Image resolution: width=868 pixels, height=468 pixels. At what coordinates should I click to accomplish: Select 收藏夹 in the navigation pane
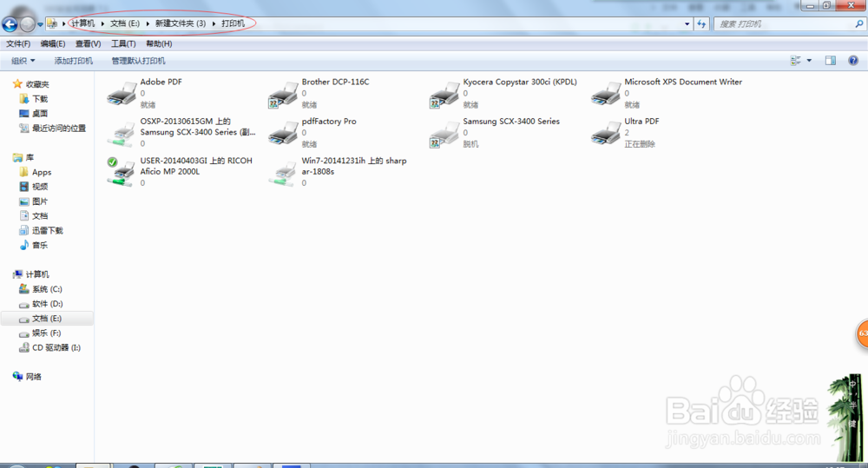[x=31, y=84]
